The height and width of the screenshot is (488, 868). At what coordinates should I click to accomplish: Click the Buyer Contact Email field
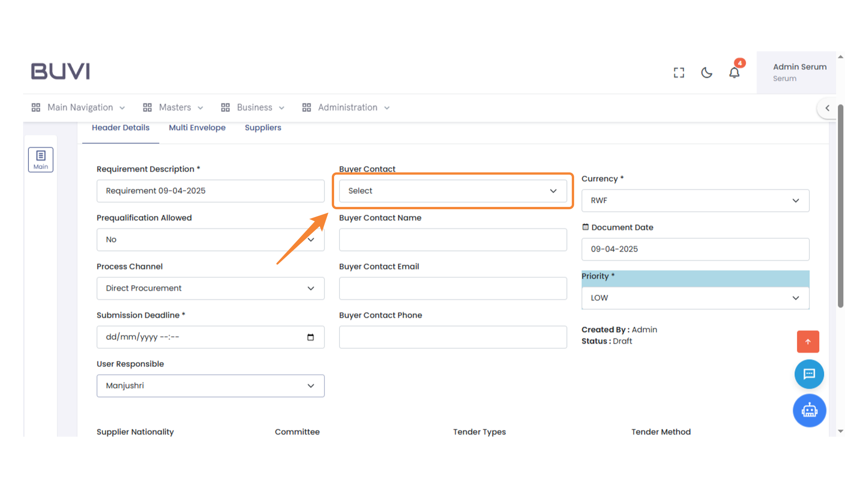coord(453,288)
